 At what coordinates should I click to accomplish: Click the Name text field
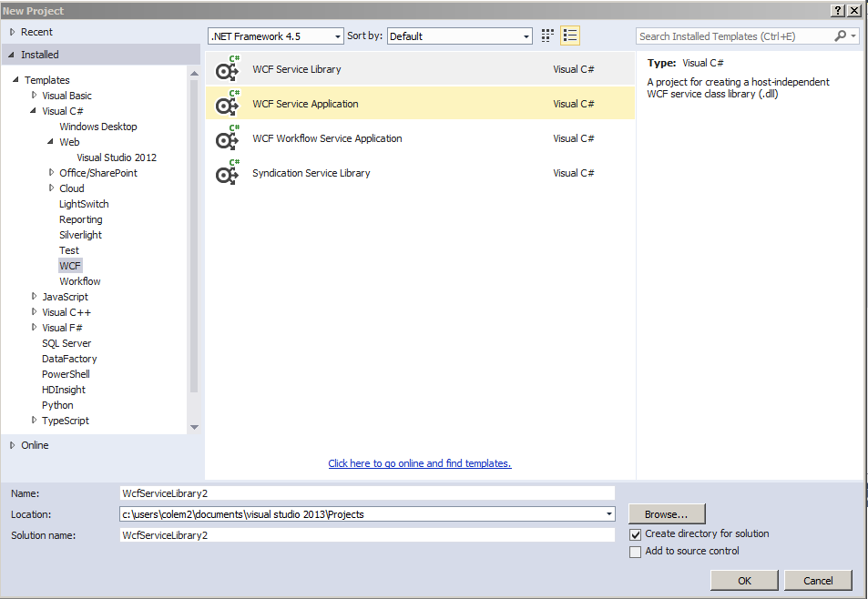[x=367, y=493]
